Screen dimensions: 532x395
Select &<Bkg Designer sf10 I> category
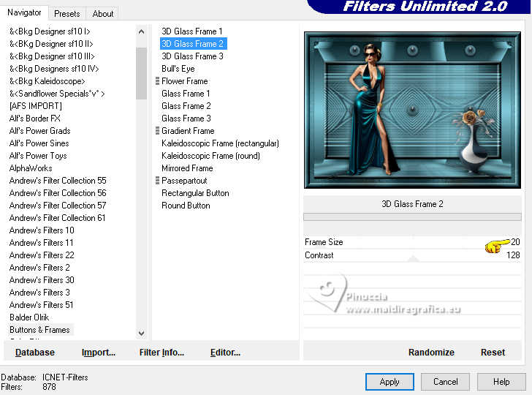tap(50, 31)
